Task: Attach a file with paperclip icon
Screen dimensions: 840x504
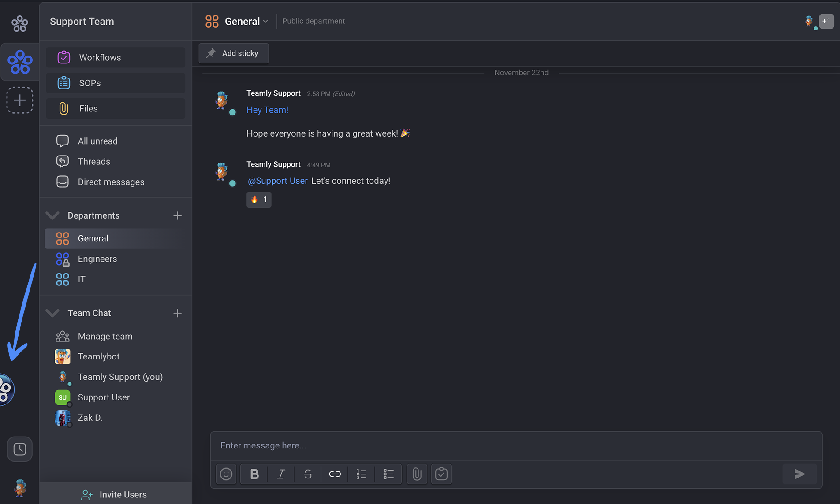Action: (x=417, y=474)
